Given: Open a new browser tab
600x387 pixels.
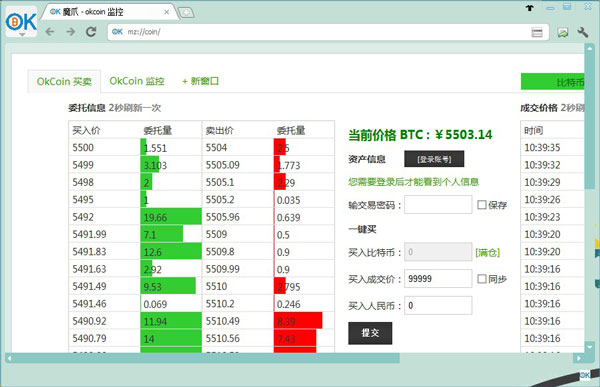Looking at the screenshot, I should 186,13.
